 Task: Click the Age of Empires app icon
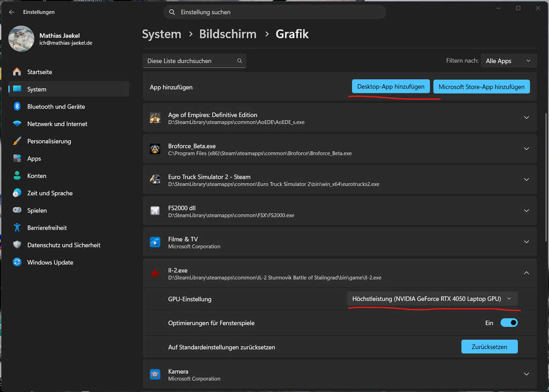[155, 118]
